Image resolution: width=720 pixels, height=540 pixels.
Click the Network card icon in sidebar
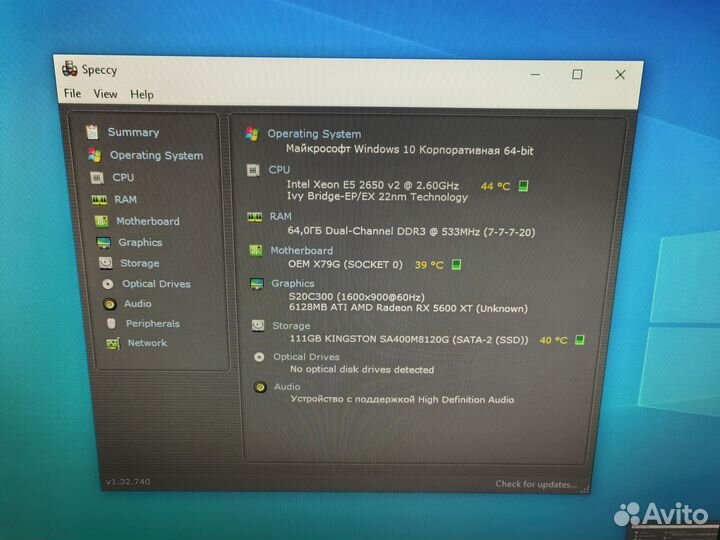[x=113, y=343]
